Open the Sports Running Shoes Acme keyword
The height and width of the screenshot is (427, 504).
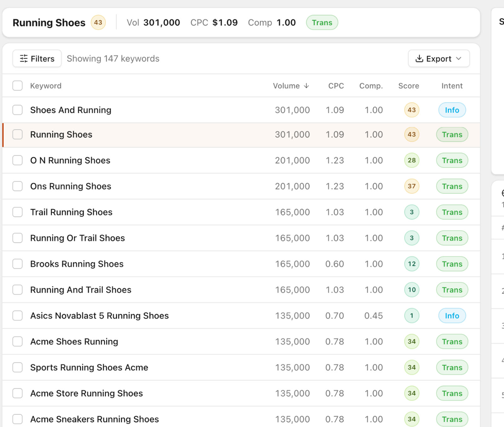point(89,367)
